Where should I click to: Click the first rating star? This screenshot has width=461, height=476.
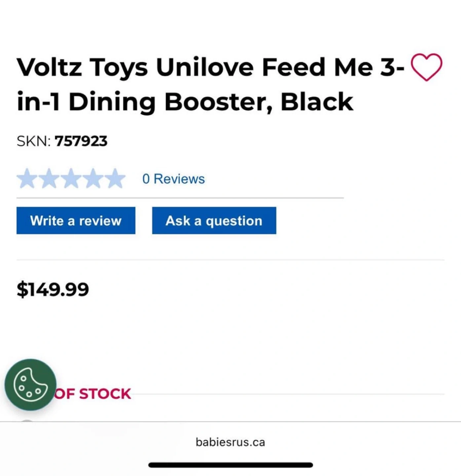[x=27, y=178]
